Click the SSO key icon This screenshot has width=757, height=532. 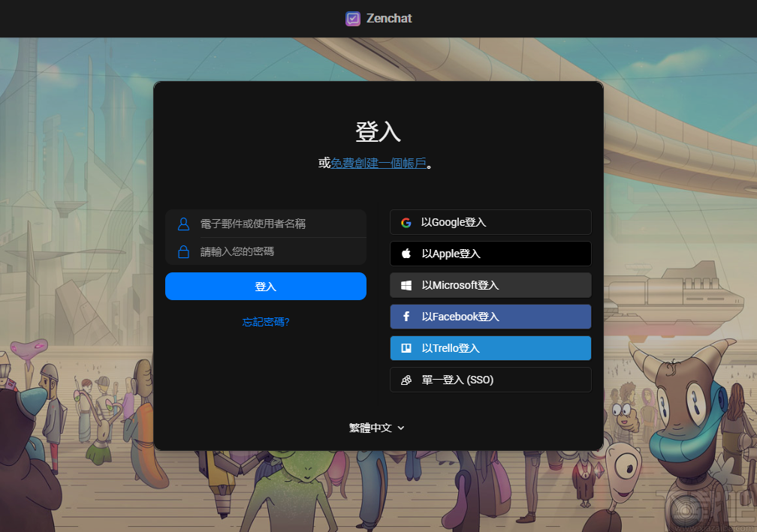pos(406,380)
